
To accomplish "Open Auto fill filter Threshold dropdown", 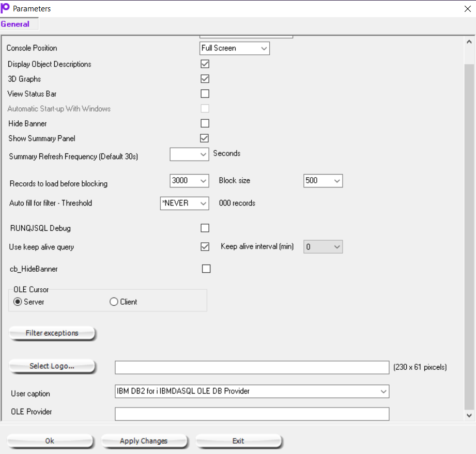I will [185, 203].
